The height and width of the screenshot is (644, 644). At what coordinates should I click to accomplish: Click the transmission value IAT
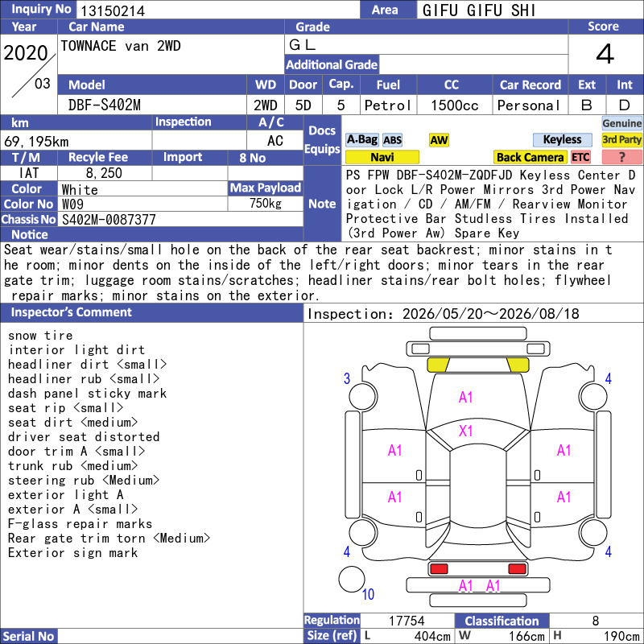pos(29,173)
